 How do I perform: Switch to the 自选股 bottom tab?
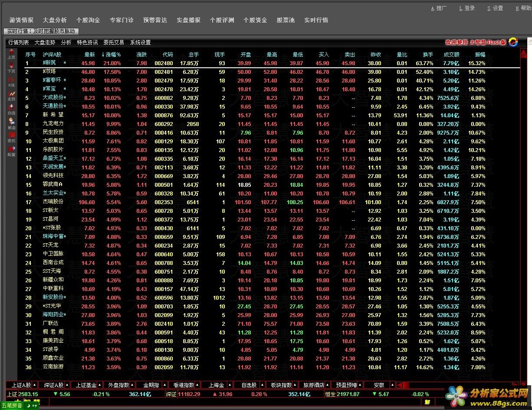pos(249,385)
